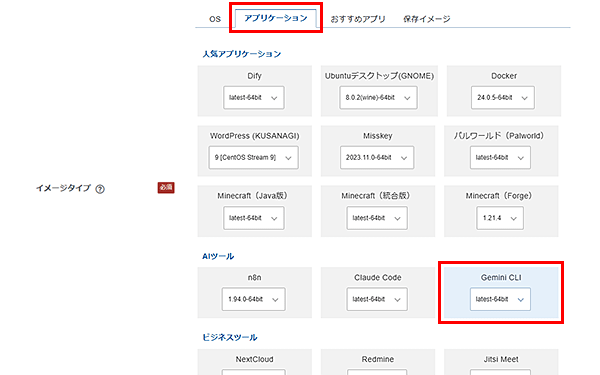Choose the Misskey application card title

[x=378, y=136]
